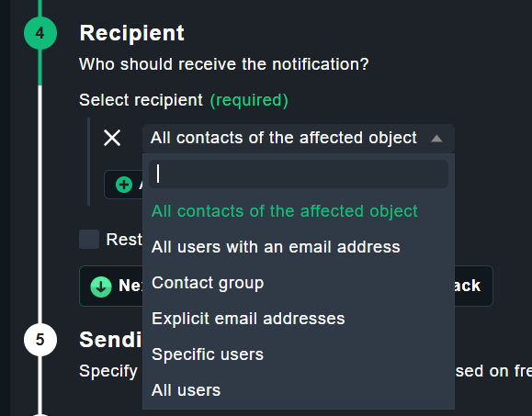Screen dimensions: 532x416
Task: Click the green down-arrow icon on Next
Action: (x=101, y=287)
